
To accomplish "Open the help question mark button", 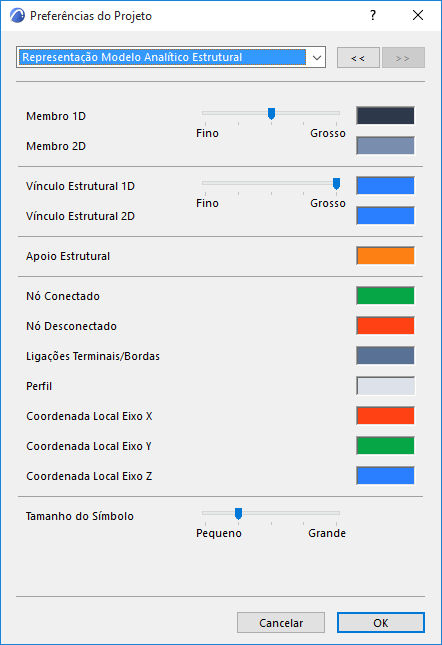I will click(373, 16).
